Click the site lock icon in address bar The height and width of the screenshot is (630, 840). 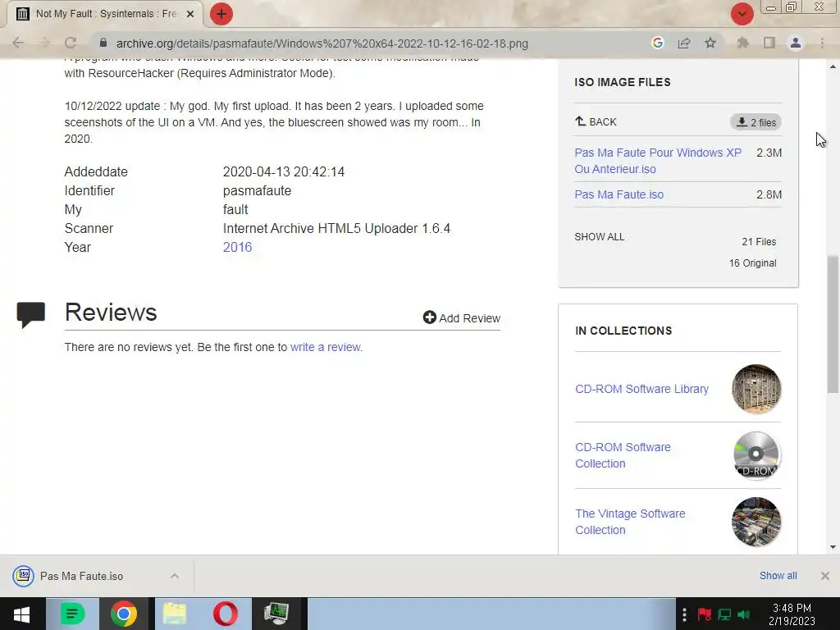click(103, 43)
